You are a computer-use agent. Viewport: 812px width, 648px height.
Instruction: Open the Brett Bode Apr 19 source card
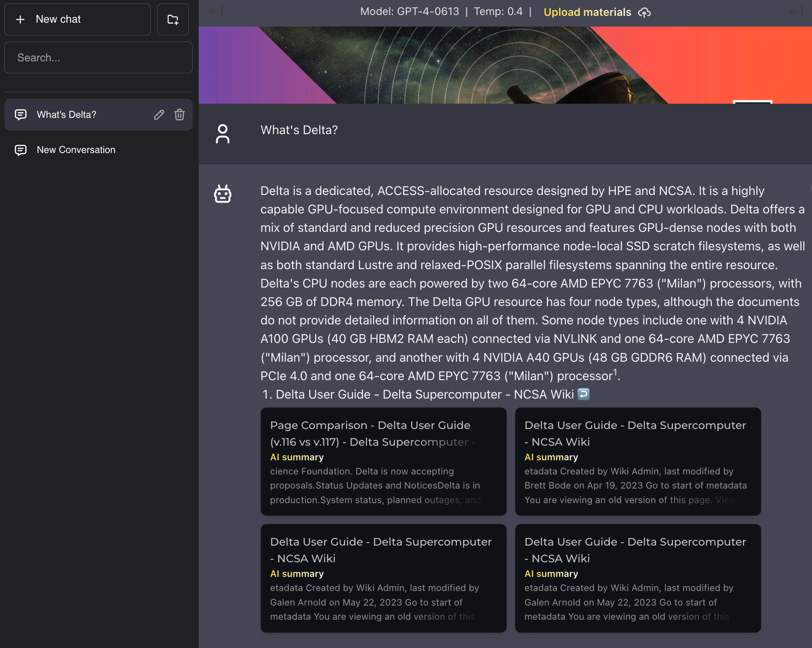point(638,461)
